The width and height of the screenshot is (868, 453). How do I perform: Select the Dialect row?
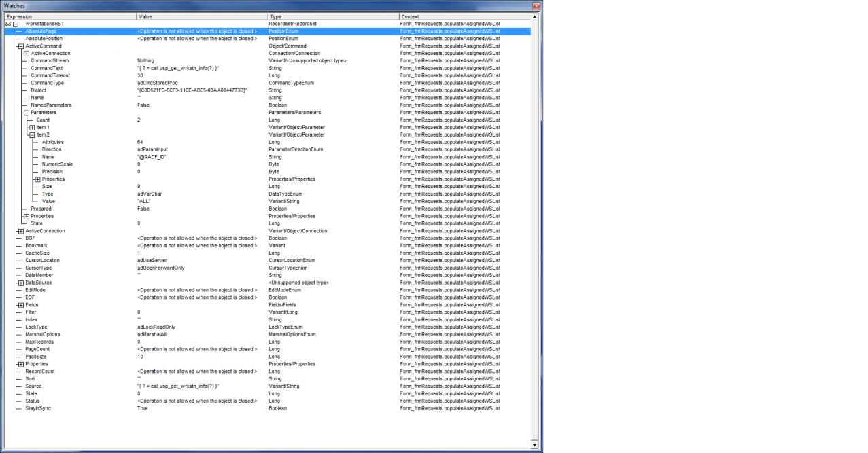(x=267, y=90)
